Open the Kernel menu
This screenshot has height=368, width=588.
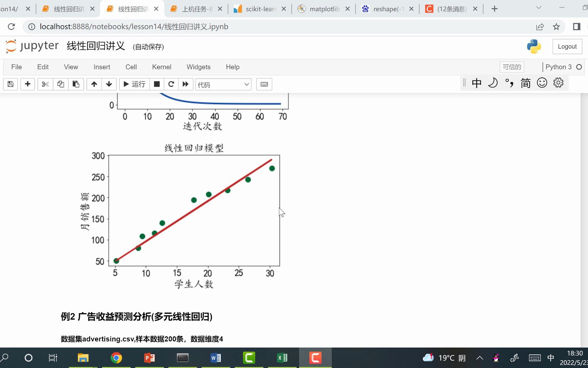161,67
